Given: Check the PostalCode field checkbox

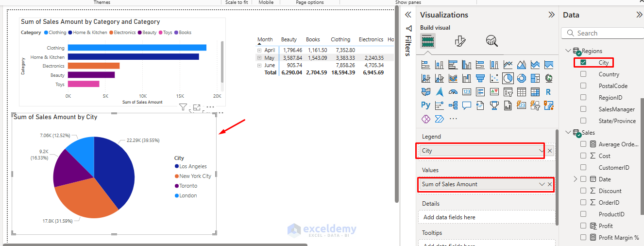Looking at the screenshot, I should point(583,86).
